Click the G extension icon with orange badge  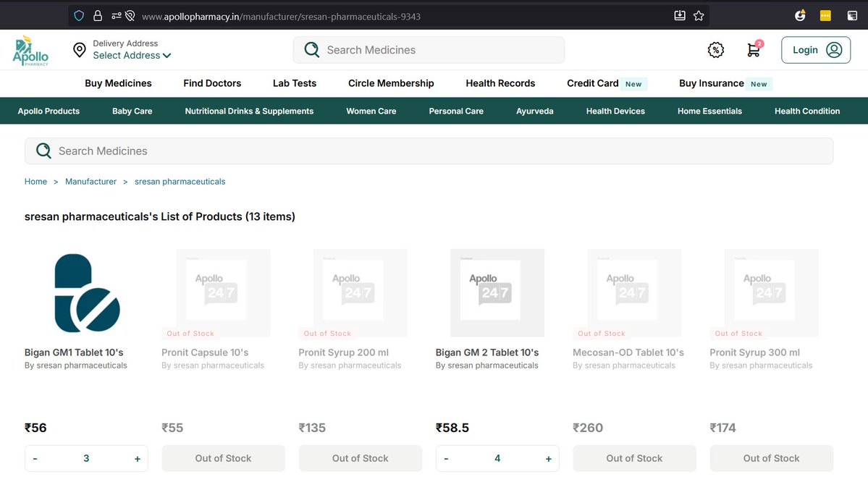pos(800,15)
